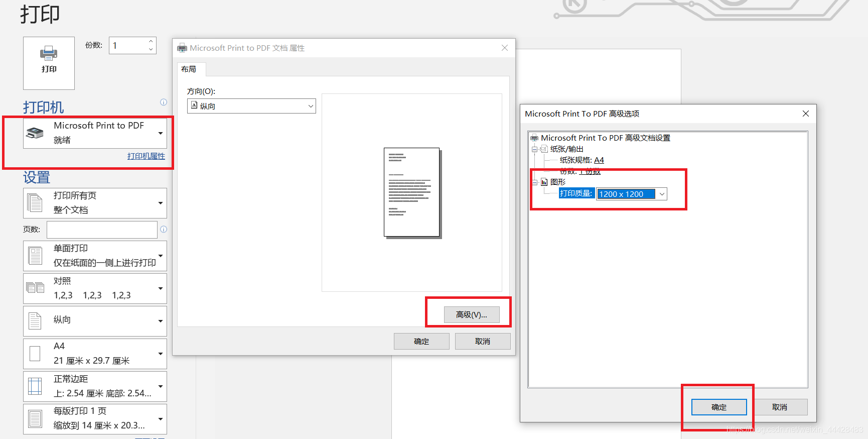Click the printer icon in the printer selector
The width and height of the screenshot is (868, 439).
[35, 133]
